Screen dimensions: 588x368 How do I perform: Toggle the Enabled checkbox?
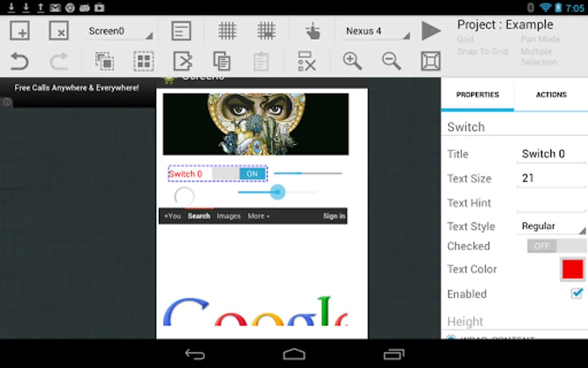click(577, 293)
